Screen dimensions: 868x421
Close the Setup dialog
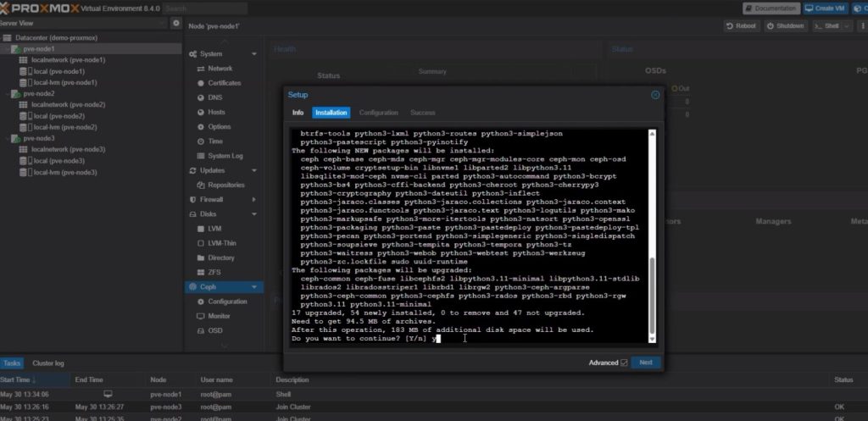point(655,95)
